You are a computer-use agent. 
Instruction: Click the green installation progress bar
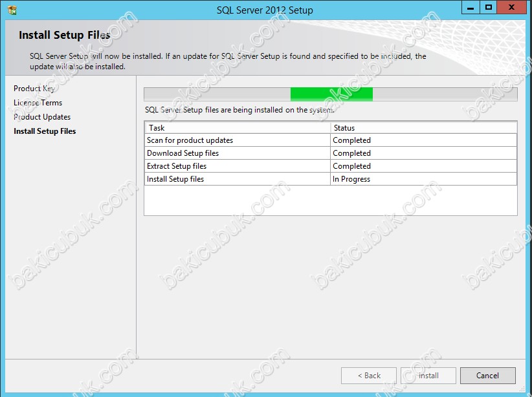click(x=331, y=94)
